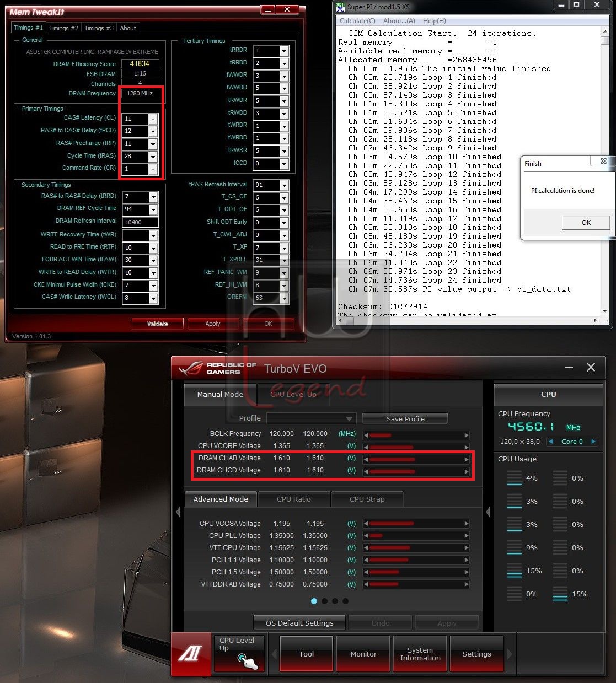The height and width of the screenshot is (683, 616).
Task: Go to first page dot in Advanced Mode
Action: pos(314,601)
